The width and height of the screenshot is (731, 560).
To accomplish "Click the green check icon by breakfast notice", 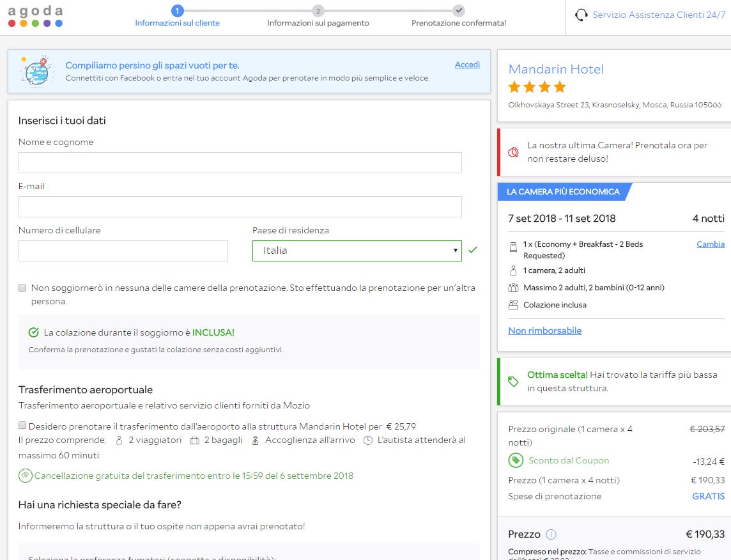I will (x=34, y=332).
